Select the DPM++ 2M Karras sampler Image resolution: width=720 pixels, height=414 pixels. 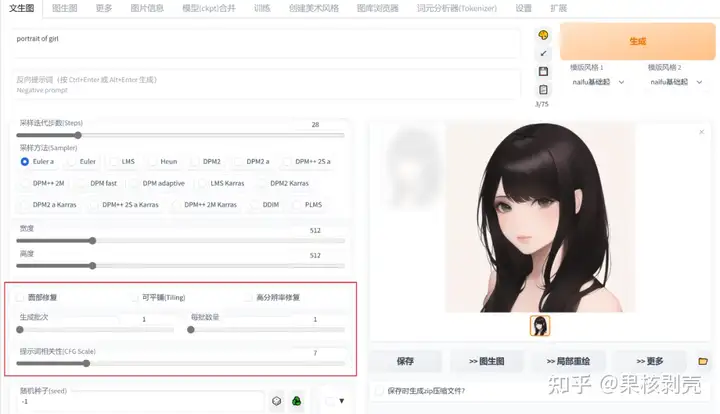click(205, 205)
